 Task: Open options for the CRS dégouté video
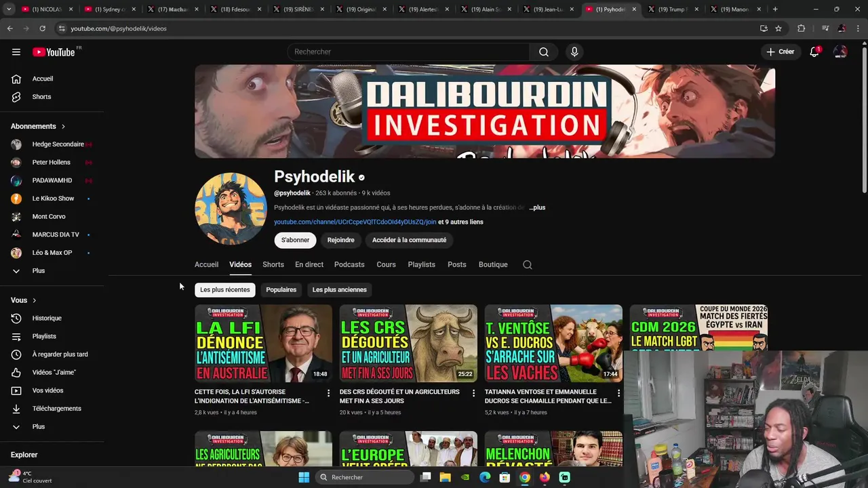[x=474, y=393]
